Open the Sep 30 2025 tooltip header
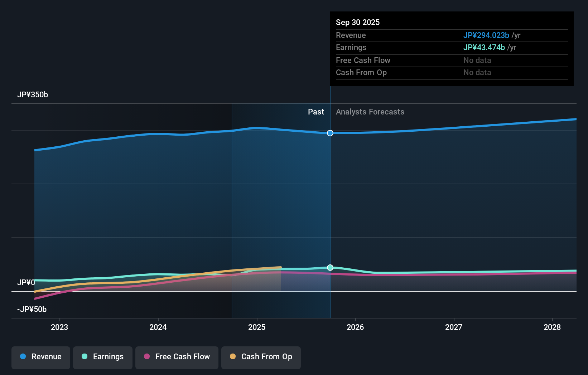The image size is (588, 375). click(x=357, y=22)
